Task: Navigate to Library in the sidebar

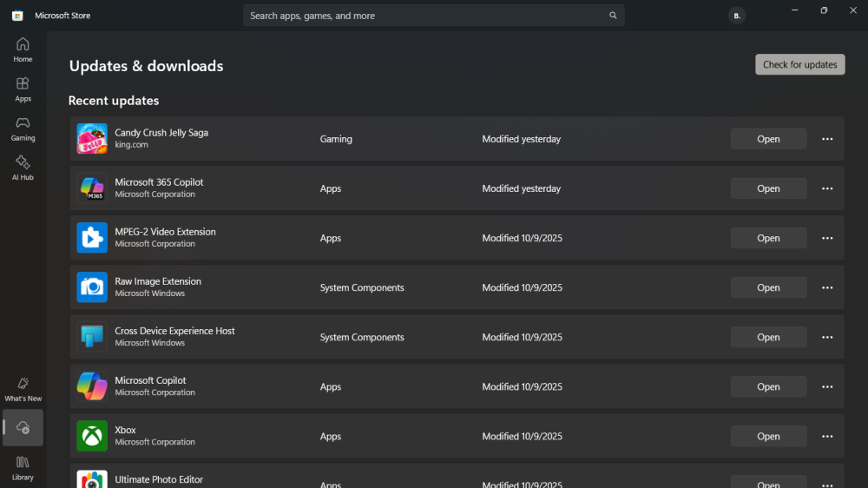Action: pos(23,468)
